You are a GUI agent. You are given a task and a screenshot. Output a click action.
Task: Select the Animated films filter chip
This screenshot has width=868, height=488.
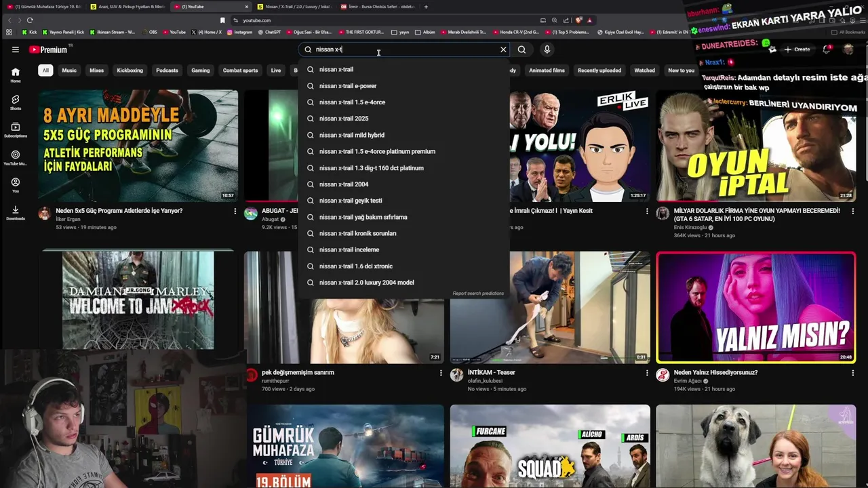click(x=547, y=70)
